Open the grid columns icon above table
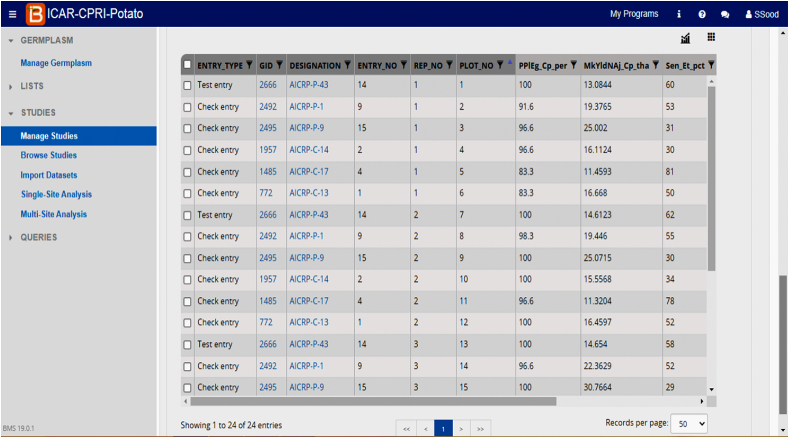Image resolution: width=789 pixels, height=438 pixels. click(711, 37)
